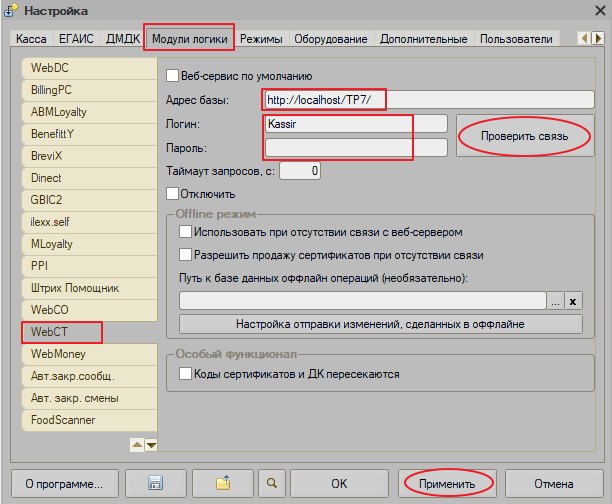This screenshot has height=504, width=612.
Task: Select the WebCO module
Action: 90,310
